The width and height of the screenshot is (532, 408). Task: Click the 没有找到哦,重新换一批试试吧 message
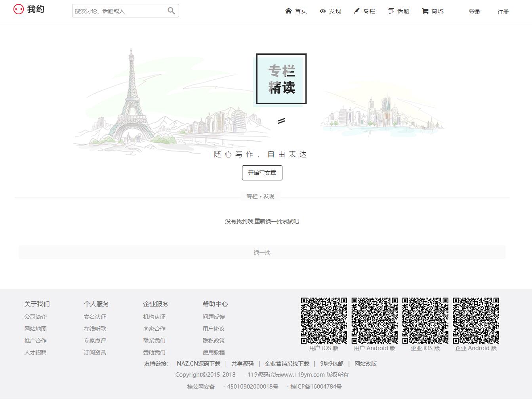point(262,221)
